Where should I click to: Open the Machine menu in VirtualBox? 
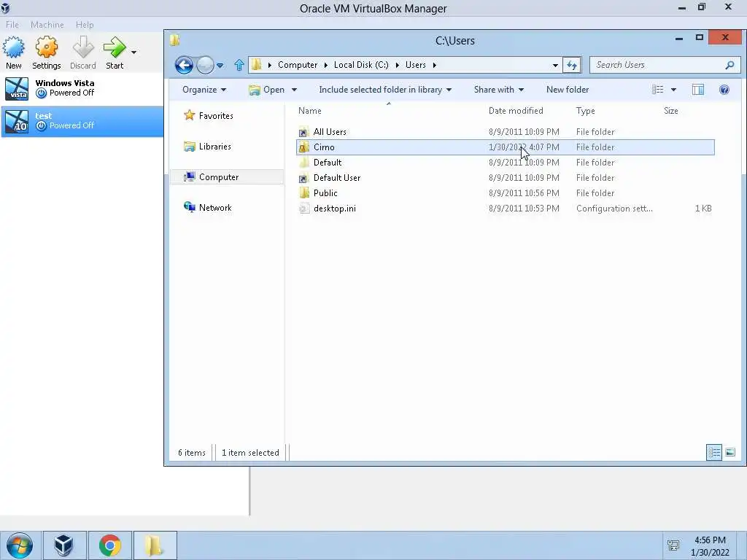pos(47,25)
